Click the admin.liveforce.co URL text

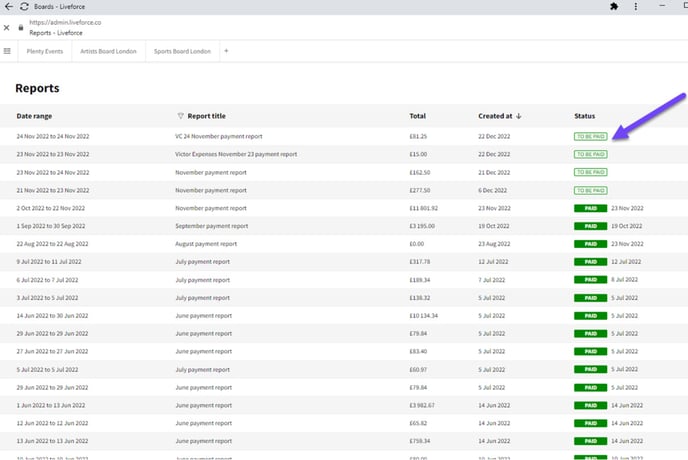[65, 22]
